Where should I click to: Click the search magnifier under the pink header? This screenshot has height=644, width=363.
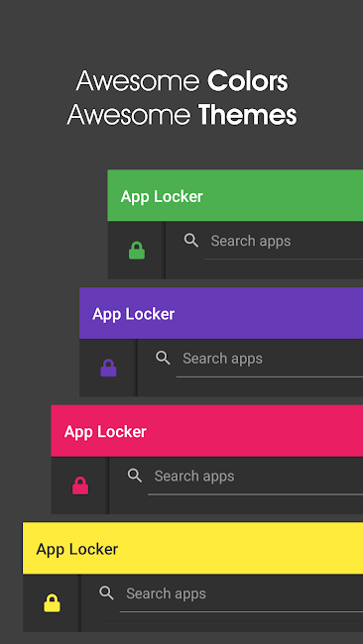(x=135, y=476)
